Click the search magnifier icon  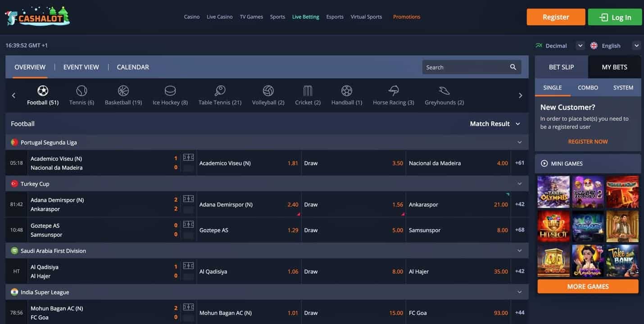tap(513, 67)
